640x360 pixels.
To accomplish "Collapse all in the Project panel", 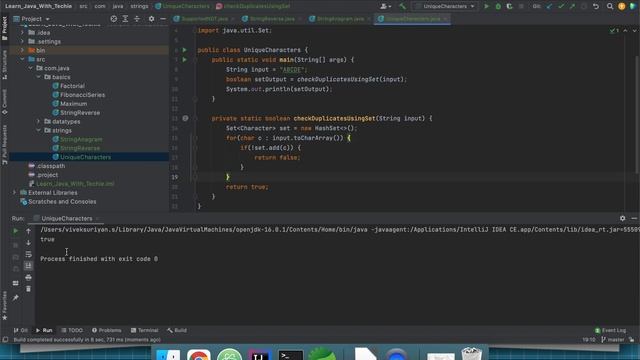I will (x=137, y=19).
